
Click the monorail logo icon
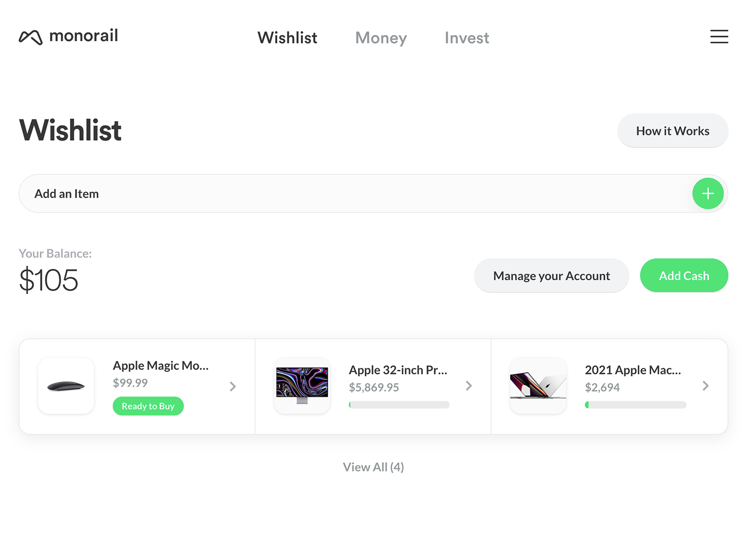[30, 37]
